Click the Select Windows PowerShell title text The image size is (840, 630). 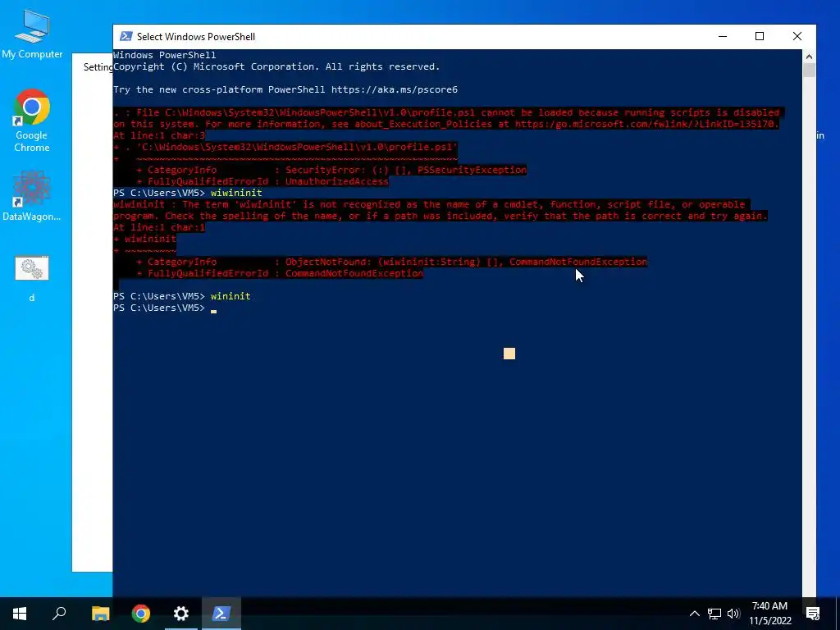point(195,36)
